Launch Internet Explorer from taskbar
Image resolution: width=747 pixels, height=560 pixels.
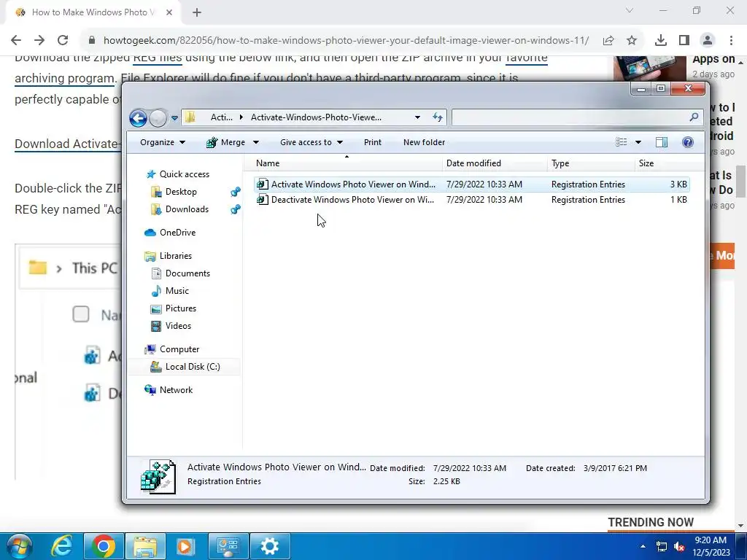(62, 546)
